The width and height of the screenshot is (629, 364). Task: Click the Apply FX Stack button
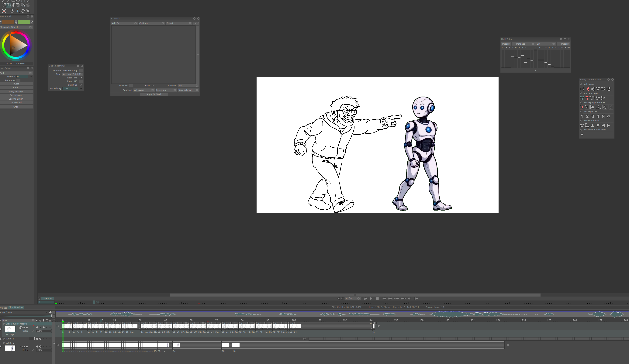coord(154,94)
